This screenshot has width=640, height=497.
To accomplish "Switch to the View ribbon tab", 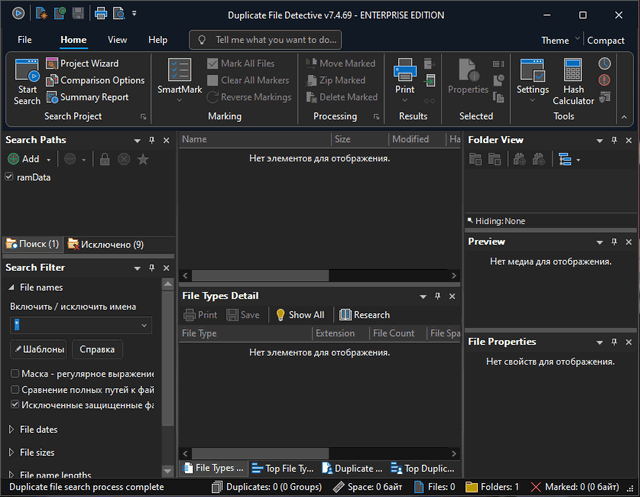I will (x=117, y=40).
